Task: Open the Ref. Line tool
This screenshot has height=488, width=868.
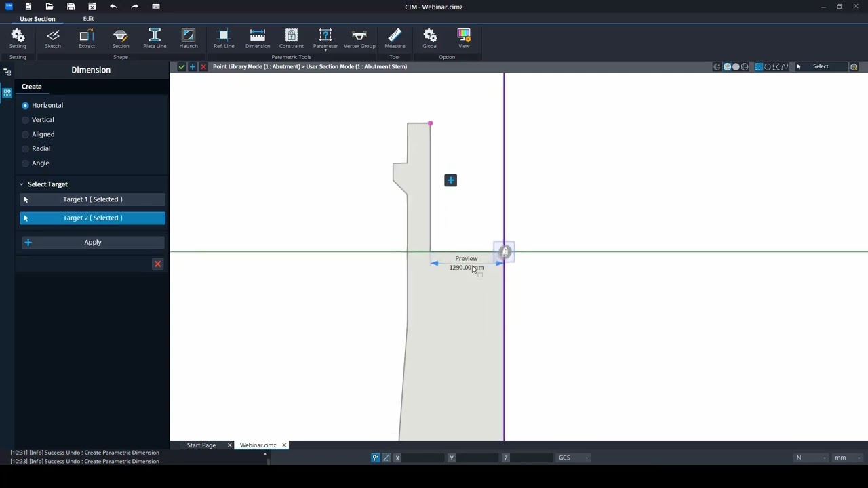Action: coord(224,39)
